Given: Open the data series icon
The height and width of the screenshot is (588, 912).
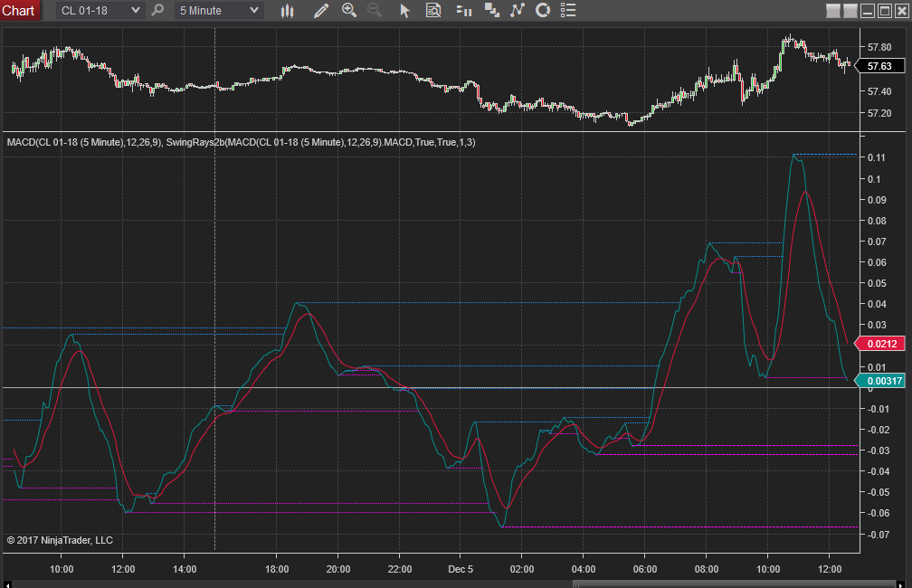Looking at the screenshot, I should [x=492, y=11].
